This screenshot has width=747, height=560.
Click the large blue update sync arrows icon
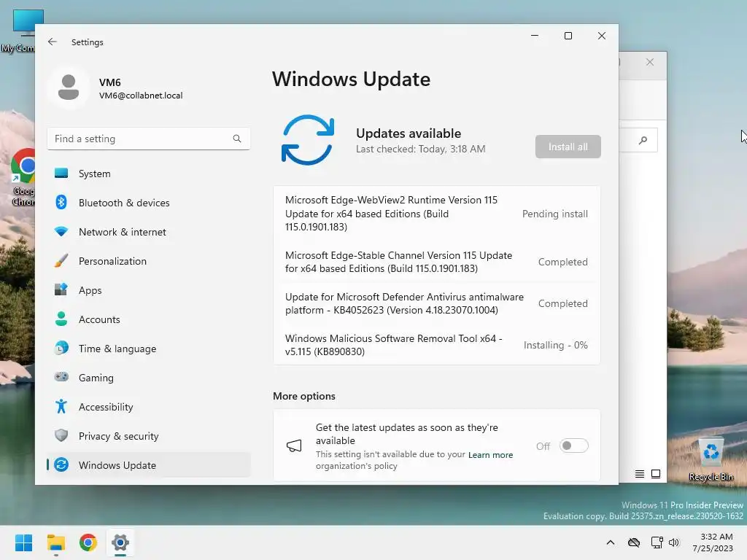308,140
